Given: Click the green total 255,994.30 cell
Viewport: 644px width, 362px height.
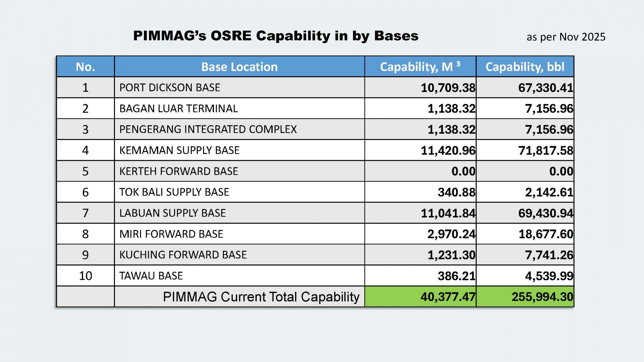Looking at the screenshot, I should 542,297.
